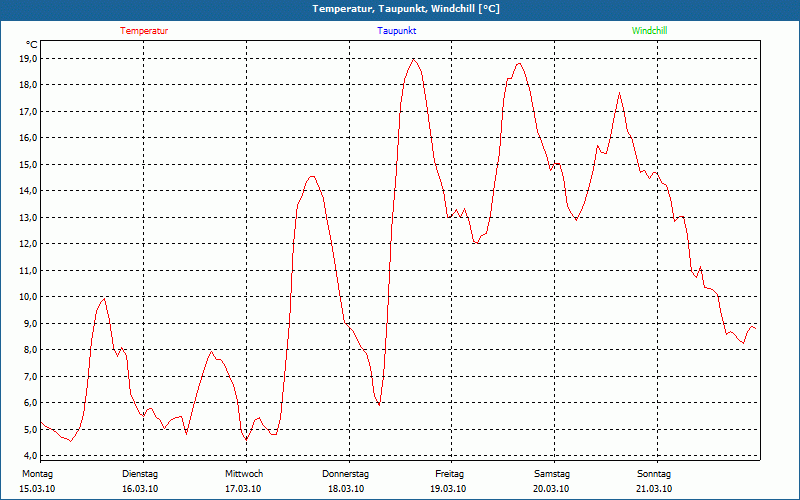Click the date 16.03.10
The width and height of the screenshot is (800, 500).
(x=140, y=489)
